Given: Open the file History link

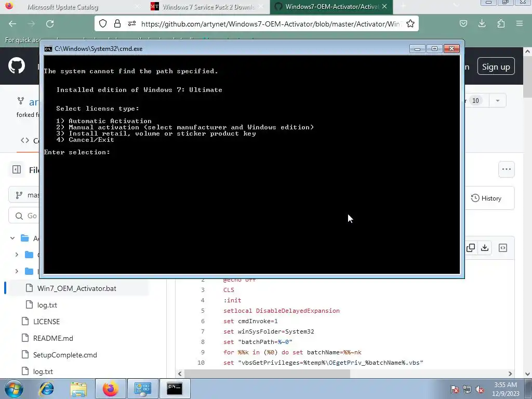Looking at the screenshot, I should coord(486,198).
